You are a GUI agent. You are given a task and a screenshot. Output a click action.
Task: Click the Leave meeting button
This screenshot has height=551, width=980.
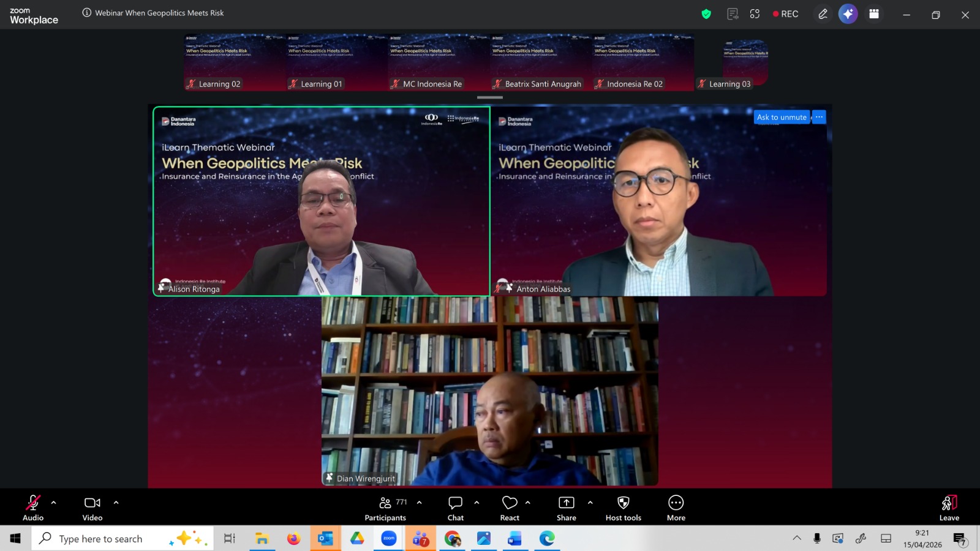[949, 508]
